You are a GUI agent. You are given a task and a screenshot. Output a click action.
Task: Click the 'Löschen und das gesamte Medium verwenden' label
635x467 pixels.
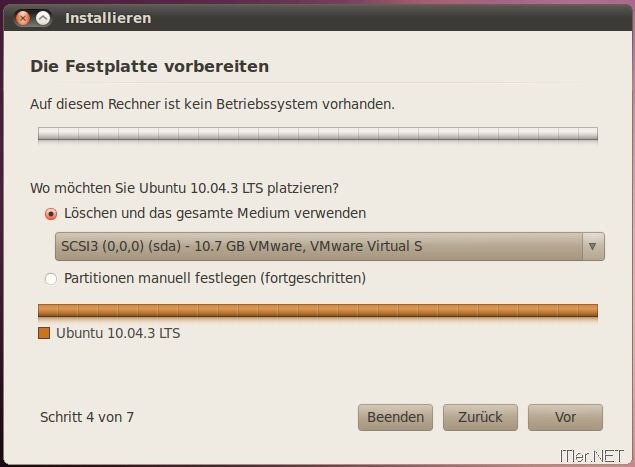(215, 213)
